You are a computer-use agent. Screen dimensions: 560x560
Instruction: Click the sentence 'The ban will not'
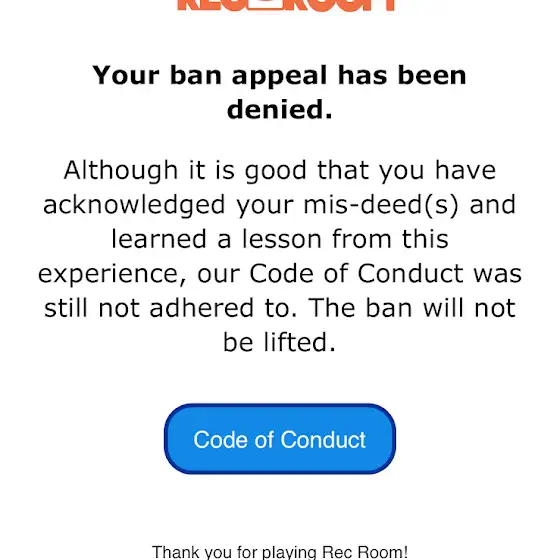[x=412, y=308]
